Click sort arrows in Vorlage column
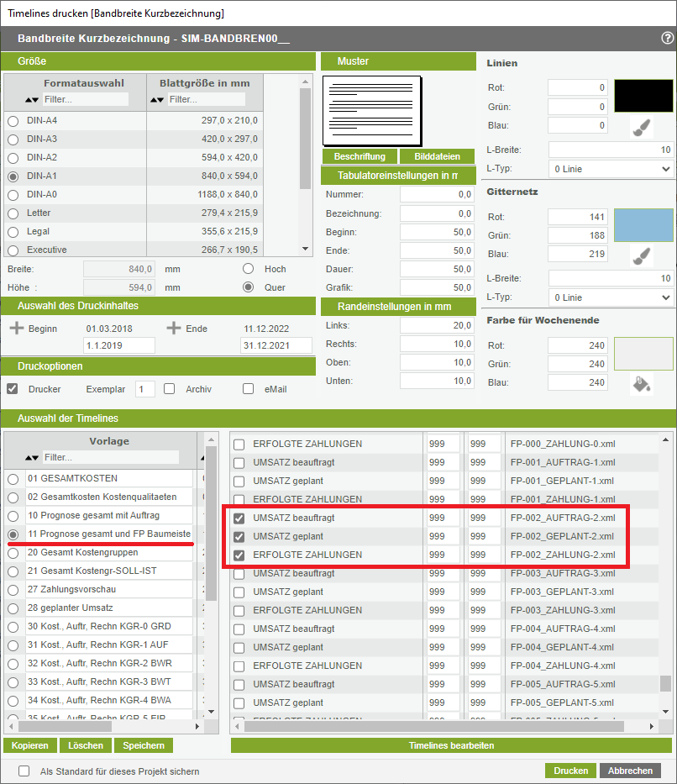The width and height of the screenshot is (677, 784). coord(32,458)
